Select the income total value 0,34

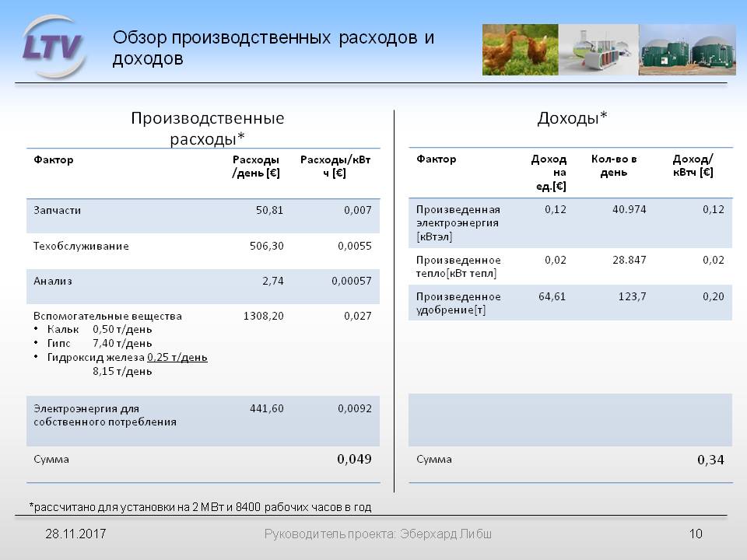(x=710, y=460)
